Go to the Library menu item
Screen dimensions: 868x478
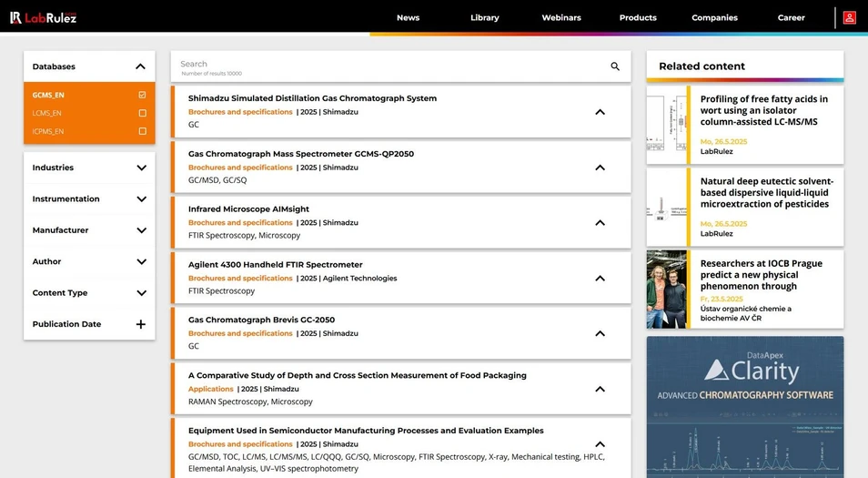coord(484,17)
